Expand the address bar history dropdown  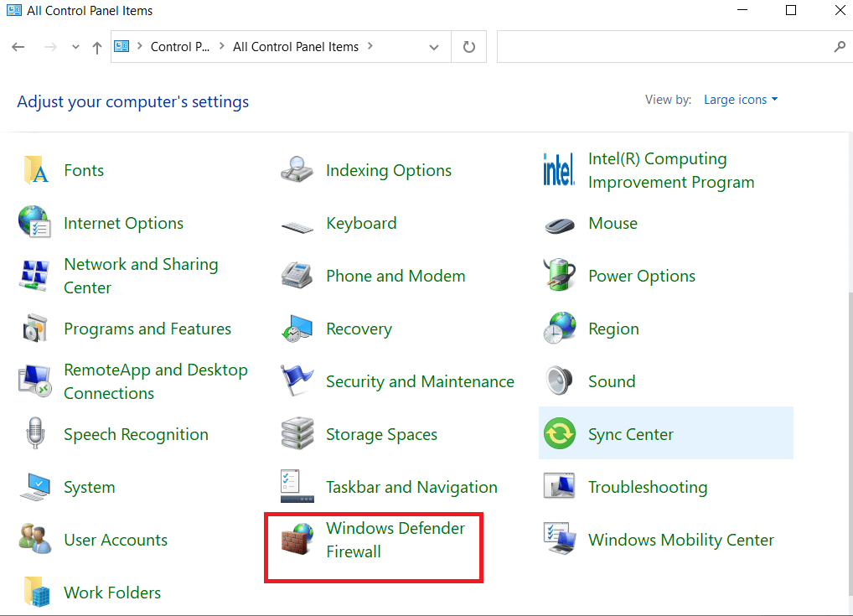(x=433, y=47)
